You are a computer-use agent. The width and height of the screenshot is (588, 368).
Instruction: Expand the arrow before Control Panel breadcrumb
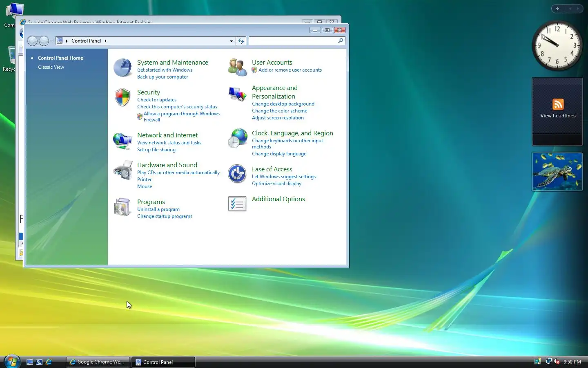tap(67, 41)
